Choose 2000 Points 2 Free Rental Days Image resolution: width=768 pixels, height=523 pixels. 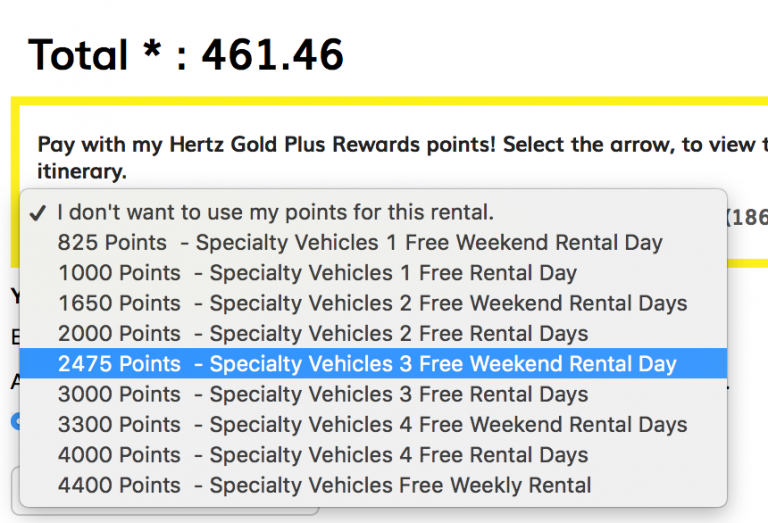tap(323, 334)
